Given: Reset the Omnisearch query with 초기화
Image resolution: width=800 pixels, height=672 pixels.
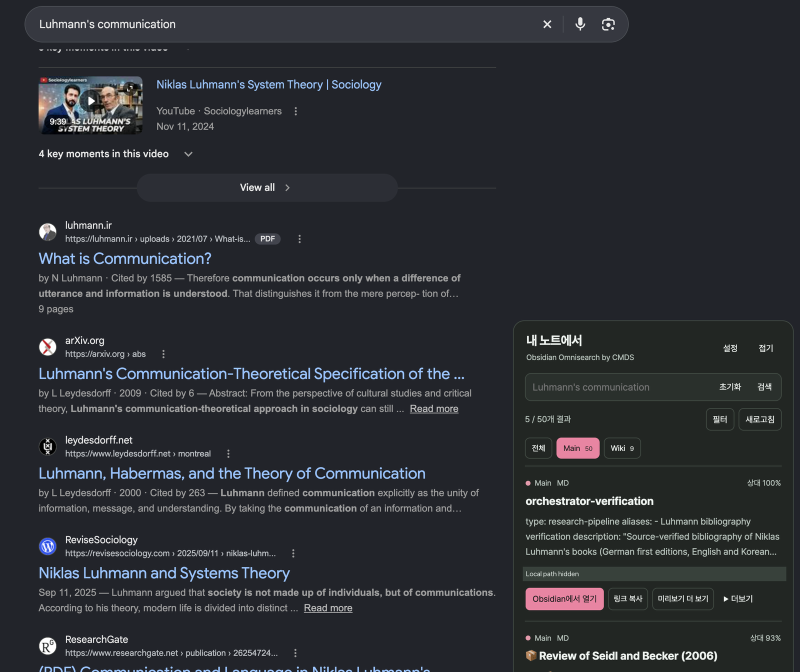Looking at the screenshot, I should click(x=730, y=387).
